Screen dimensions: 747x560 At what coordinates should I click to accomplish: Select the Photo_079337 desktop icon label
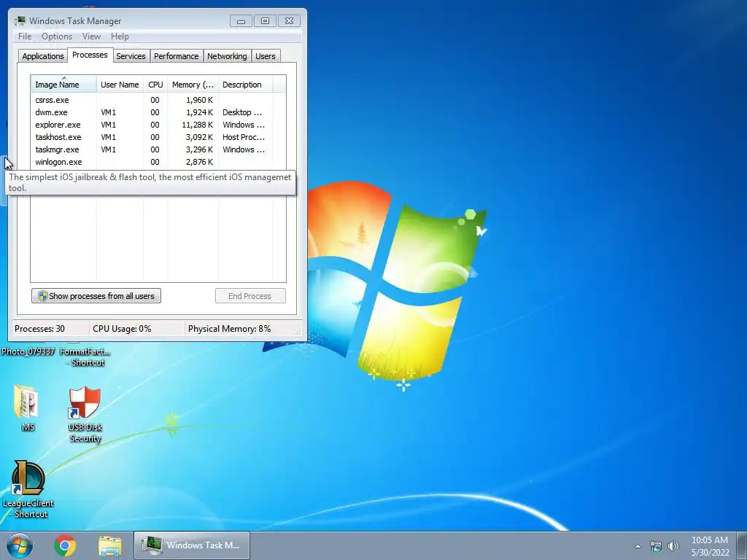28,351
